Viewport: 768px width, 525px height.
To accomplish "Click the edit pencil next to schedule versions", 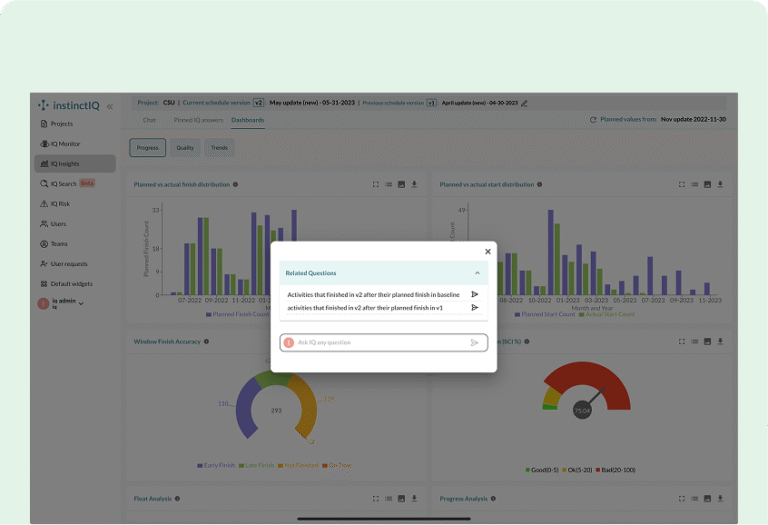I will click(x=524, y=103).
